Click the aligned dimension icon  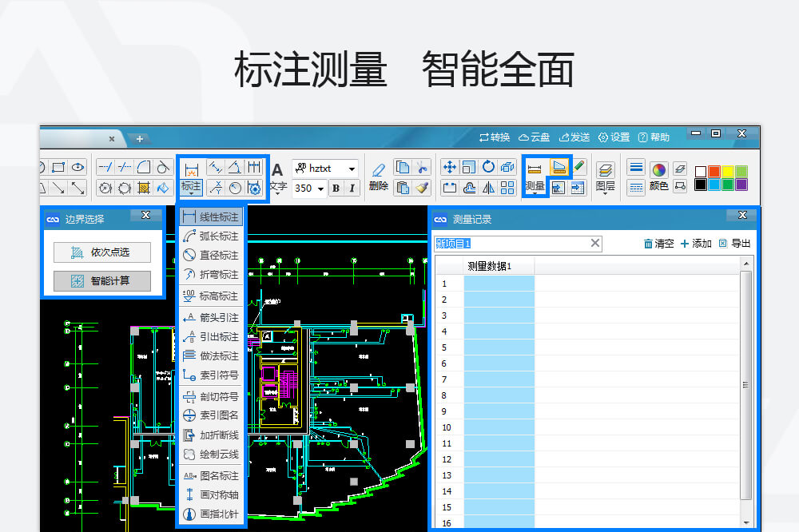point(216,167)
